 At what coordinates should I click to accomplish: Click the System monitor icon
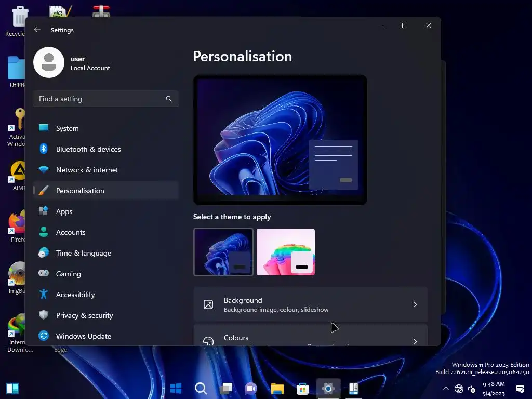44,128
